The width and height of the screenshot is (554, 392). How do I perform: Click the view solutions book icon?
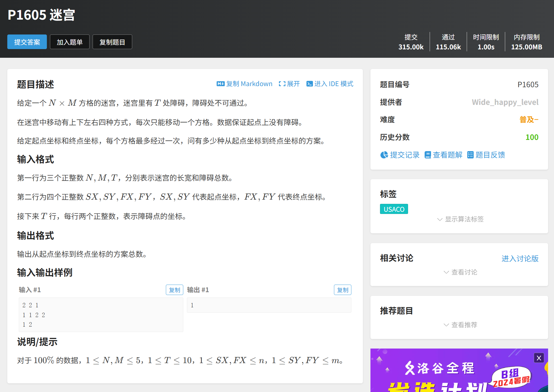pyautogui.click(x=427, y=155)
